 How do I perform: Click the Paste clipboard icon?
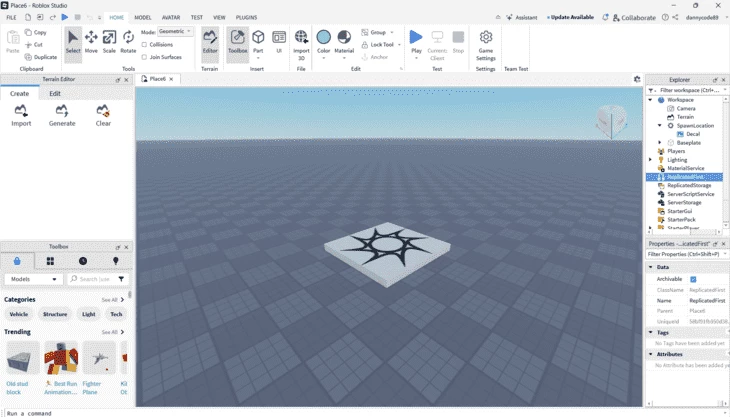pos(13,37)
